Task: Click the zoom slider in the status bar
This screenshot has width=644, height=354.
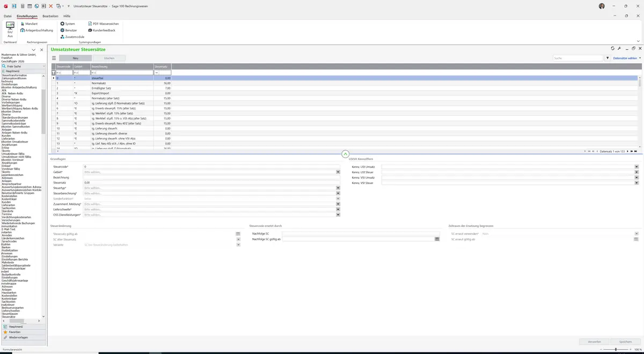Action: tap(615, 350)
